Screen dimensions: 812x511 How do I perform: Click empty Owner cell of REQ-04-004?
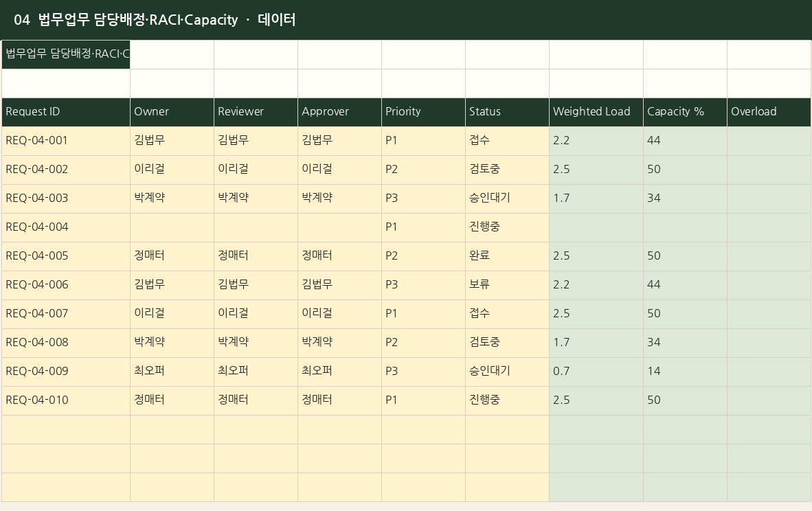(172, 228)
